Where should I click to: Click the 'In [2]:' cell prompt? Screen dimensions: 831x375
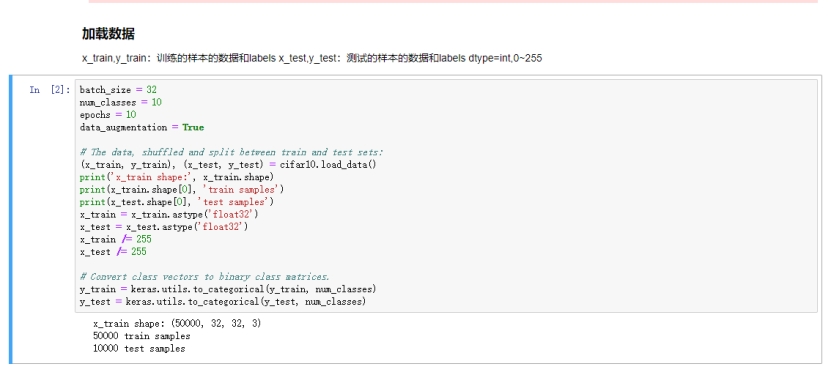[x=50, y=90]
